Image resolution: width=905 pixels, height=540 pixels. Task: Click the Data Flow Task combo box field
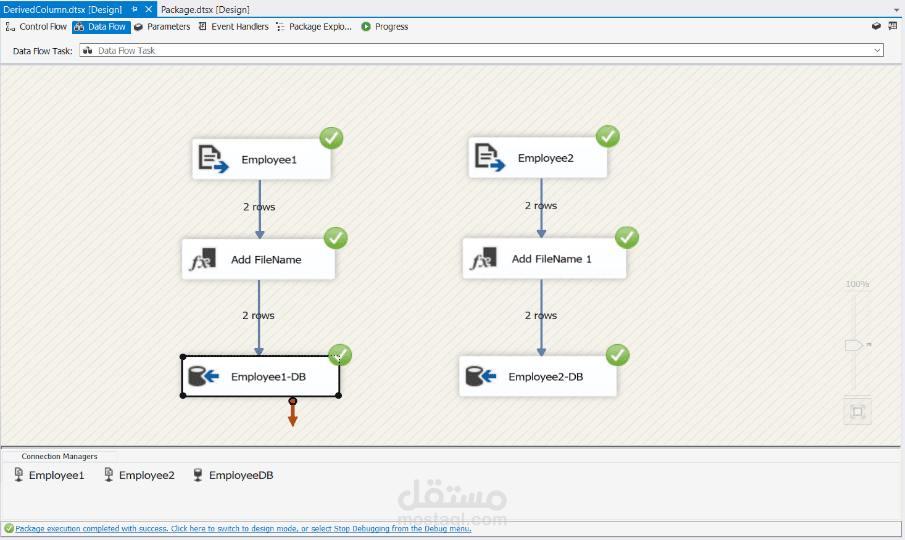[481, 51]
